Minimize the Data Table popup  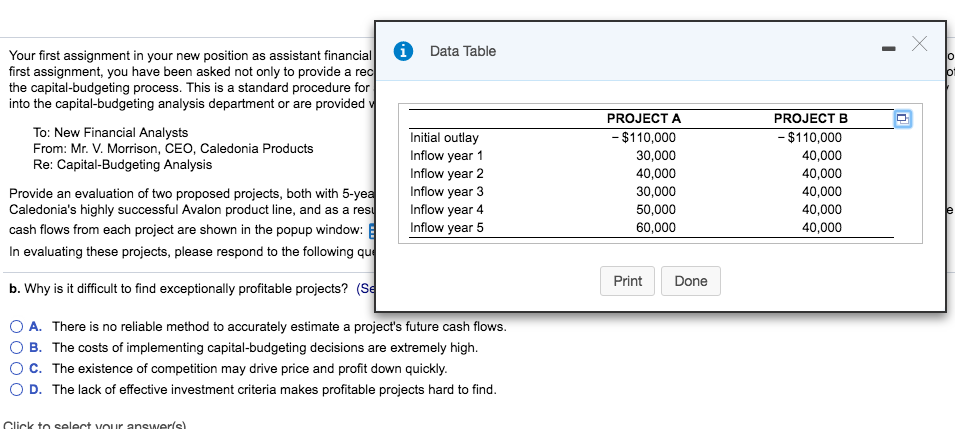(889, 48)
